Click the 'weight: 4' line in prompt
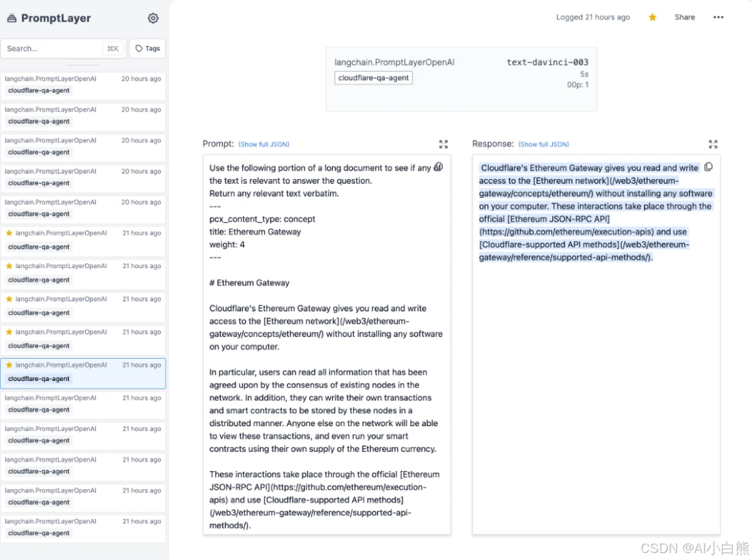Image resolution: width=752 pixels, height=560 pixels. coord(227,244)
